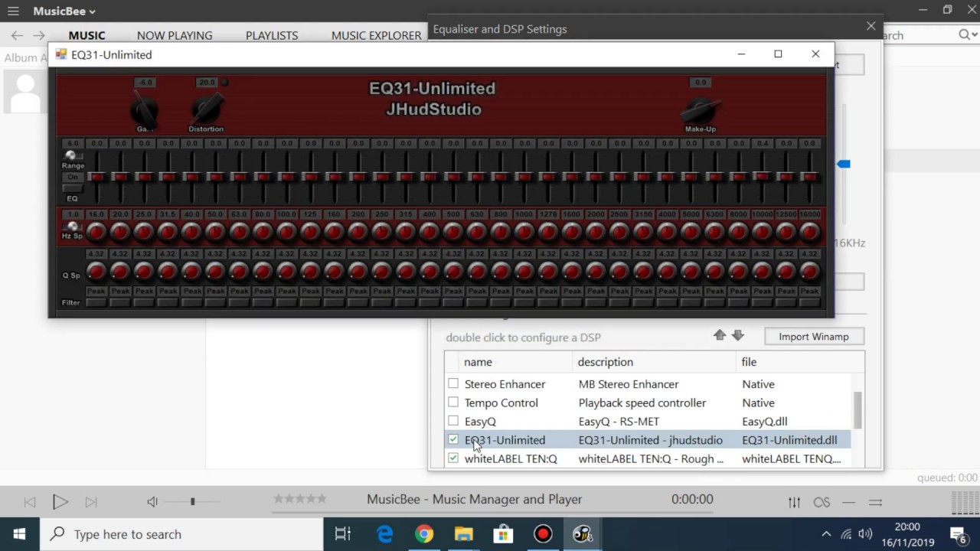Click the Play button
Screen dimensions: 980x551
(60, 502)
